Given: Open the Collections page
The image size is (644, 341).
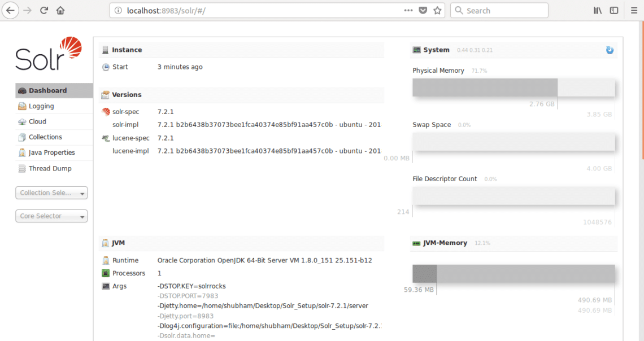Looking at the screenshot, I should pyautogui.click(x=54, y=137).
